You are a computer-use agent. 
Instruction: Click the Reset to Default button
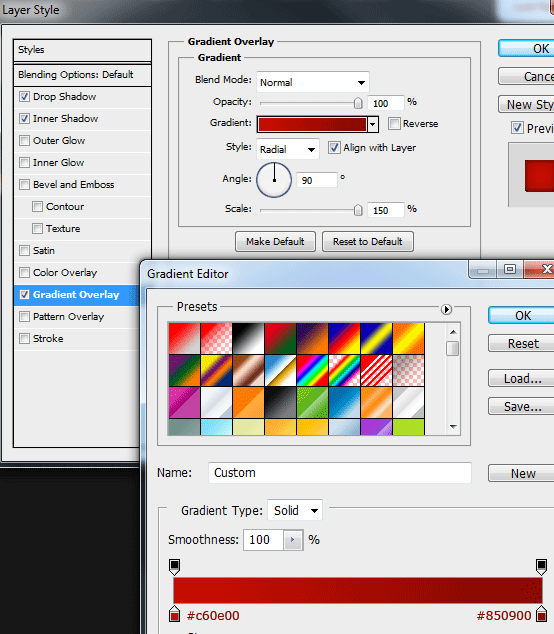(368, 241)
